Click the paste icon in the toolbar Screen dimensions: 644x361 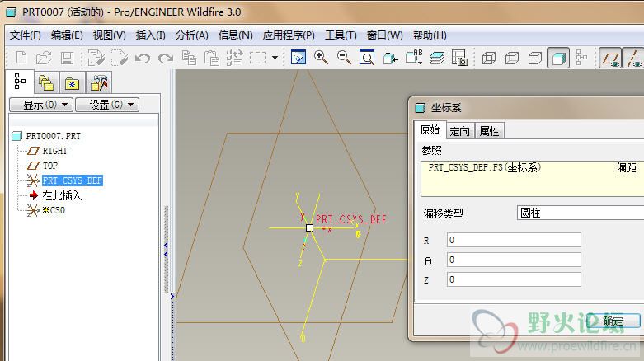pos(212,58)
